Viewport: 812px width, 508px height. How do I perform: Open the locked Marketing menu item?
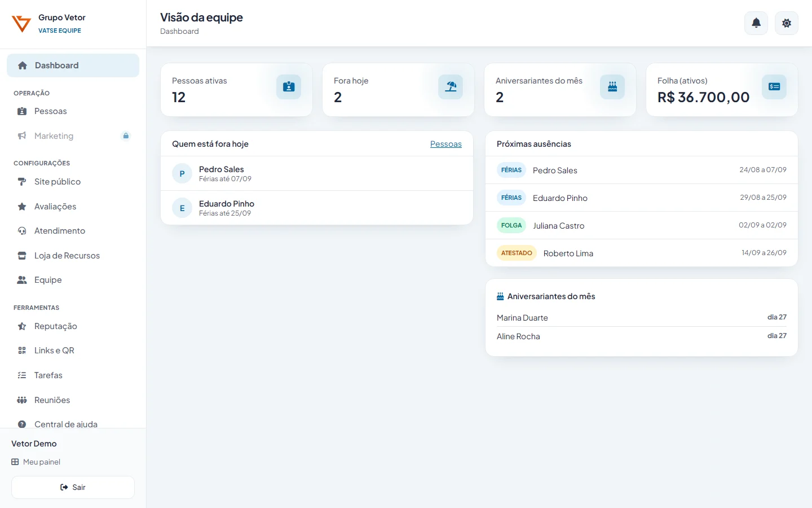click(x=73, y=136)
